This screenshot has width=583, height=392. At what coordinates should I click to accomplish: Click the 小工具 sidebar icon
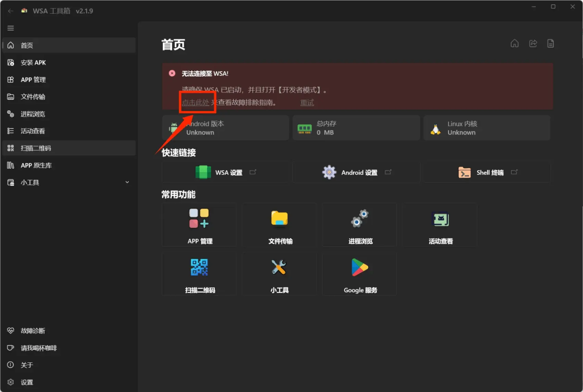[11, 182]
